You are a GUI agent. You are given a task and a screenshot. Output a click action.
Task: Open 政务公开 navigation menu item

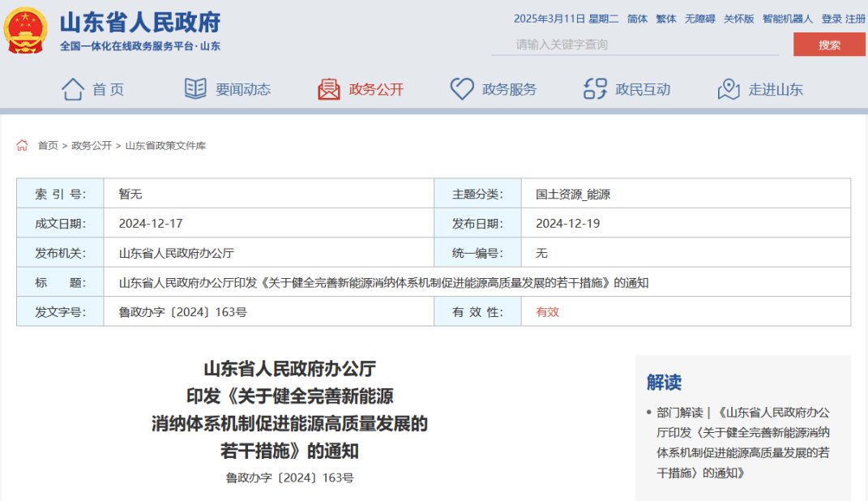click(376, 90)
